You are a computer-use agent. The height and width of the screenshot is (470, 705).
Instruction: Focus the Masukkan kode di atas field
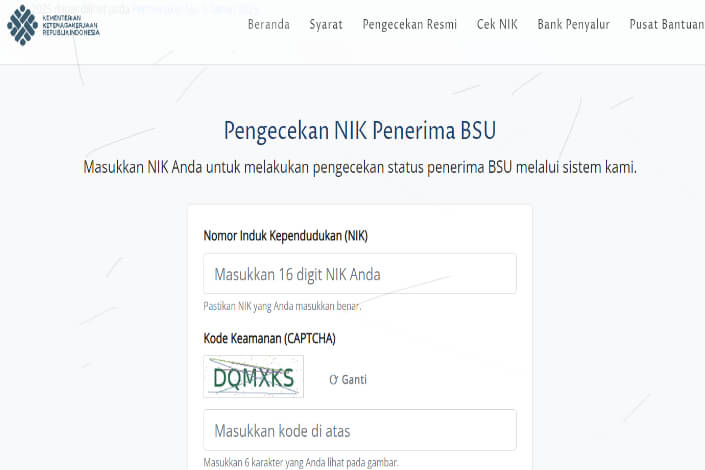(x=360, y=430)
